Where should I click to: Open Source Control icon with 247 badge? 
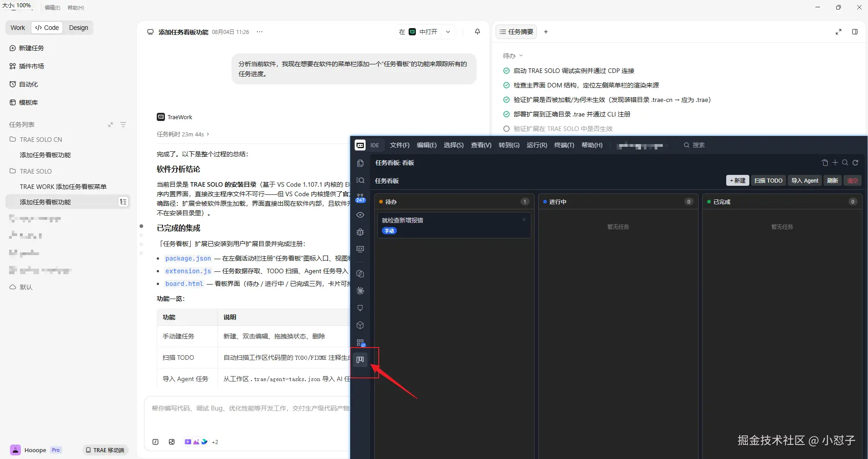point(360,198)
